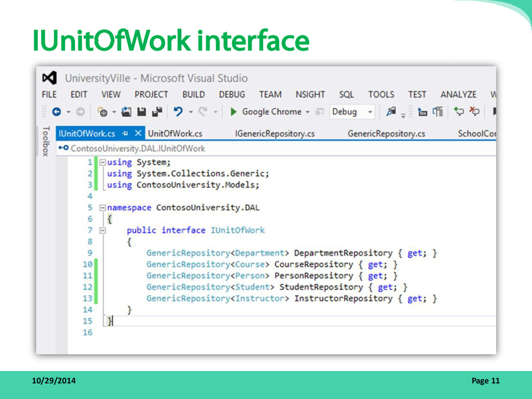Viewport: 532px width, 399px height.
Task: Open the Toolbox side panel
Action: (x=46, y=141)
